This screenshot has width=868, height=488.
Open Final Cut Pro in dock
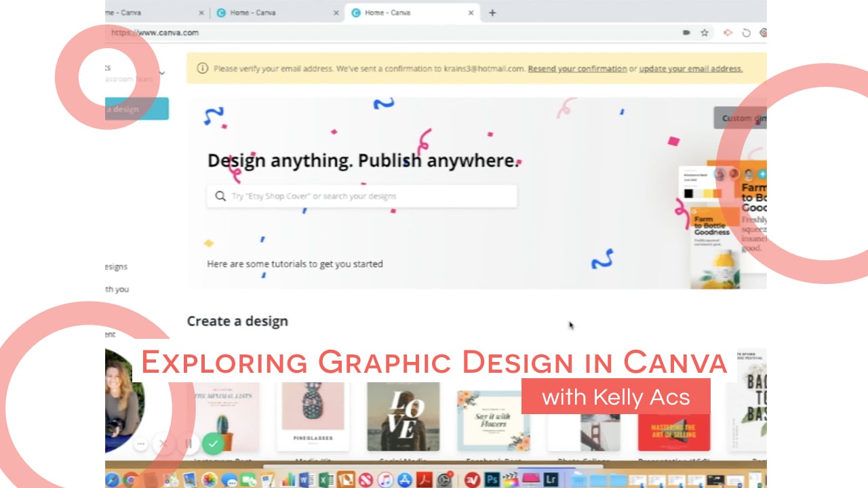[x=511, y=480]
